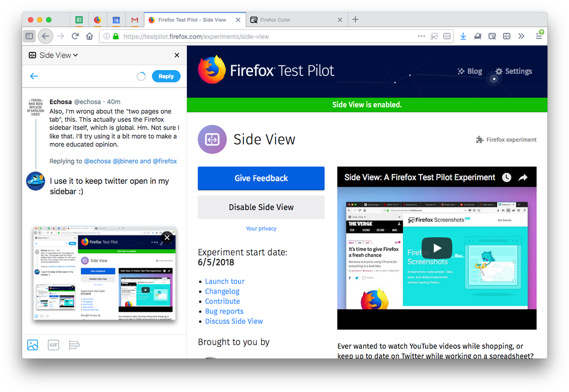Click the Launch tour link
This screenshot has height=392, width=569.
[x=225, y=282]
